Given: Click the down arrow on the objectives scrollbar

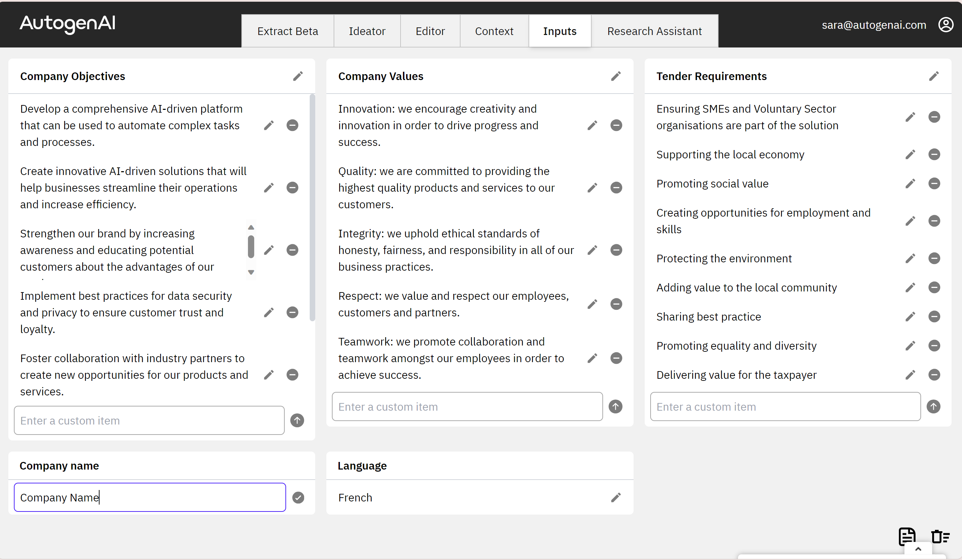Looking at the screenshot, I should (251, 272).
